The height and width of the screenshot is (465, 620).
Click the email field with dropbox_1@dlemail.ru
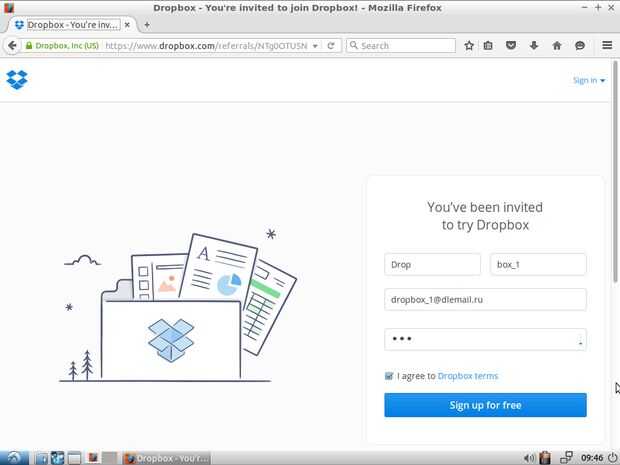485,299
